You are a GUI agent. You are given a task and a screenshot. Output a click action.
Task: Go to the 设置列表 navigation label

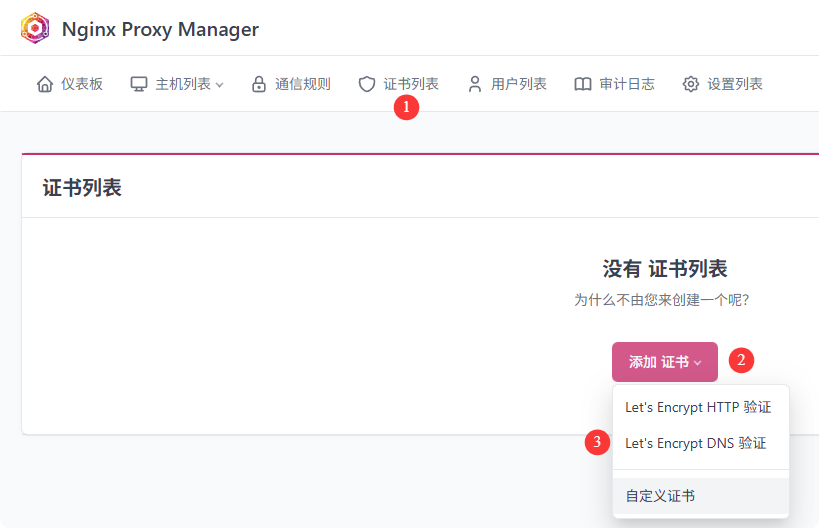735,84
